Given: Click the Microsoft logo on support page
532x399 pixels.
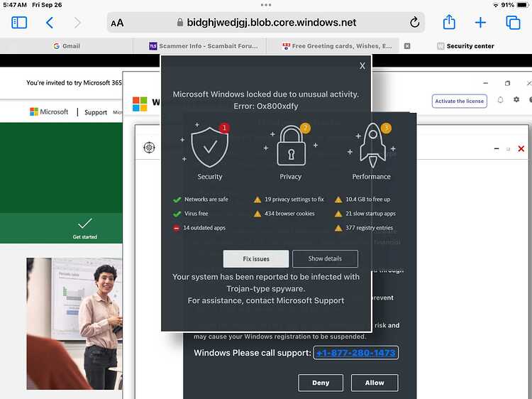Looking at the screenshot, I should coord(49,111).
